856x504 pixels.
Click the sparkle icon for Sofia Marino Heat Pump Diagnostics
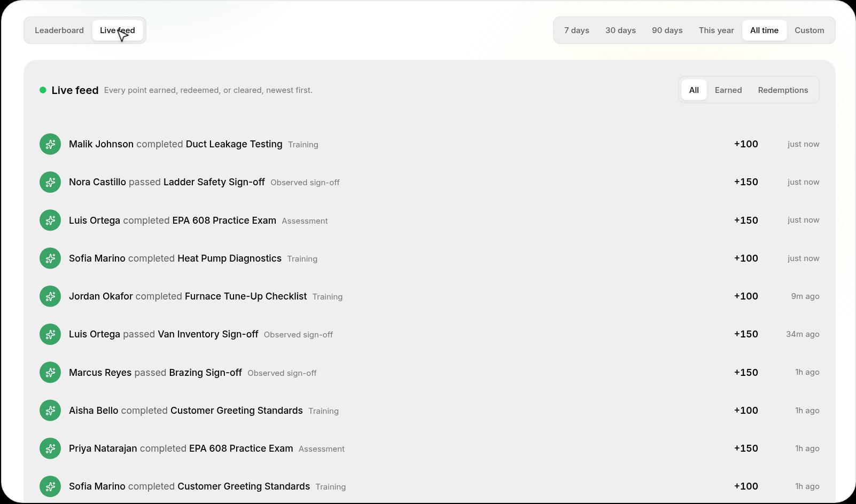coord(50,258)
